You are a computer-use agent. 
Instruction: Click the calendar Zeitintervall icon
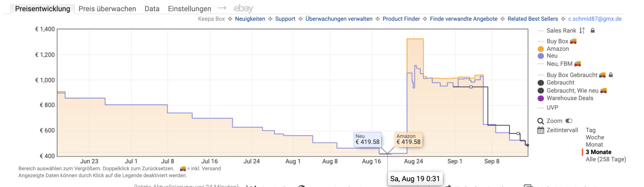point(541,130)
